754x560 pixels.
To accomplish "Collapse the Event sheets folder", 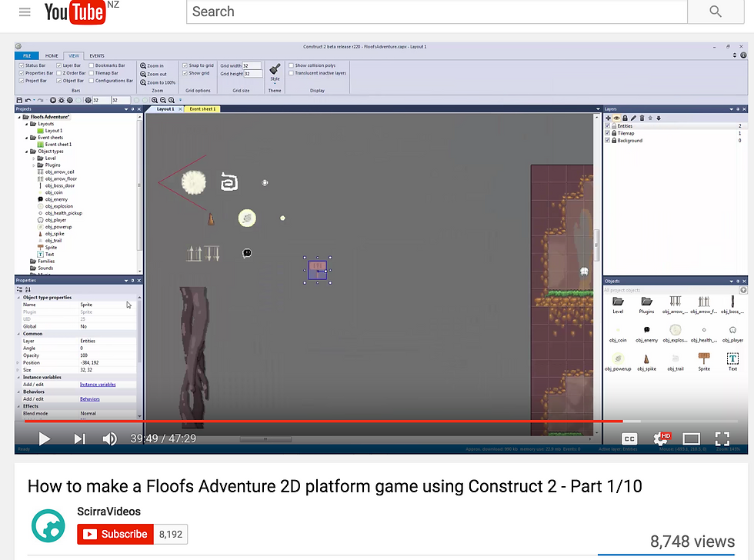I will point(26,138).
